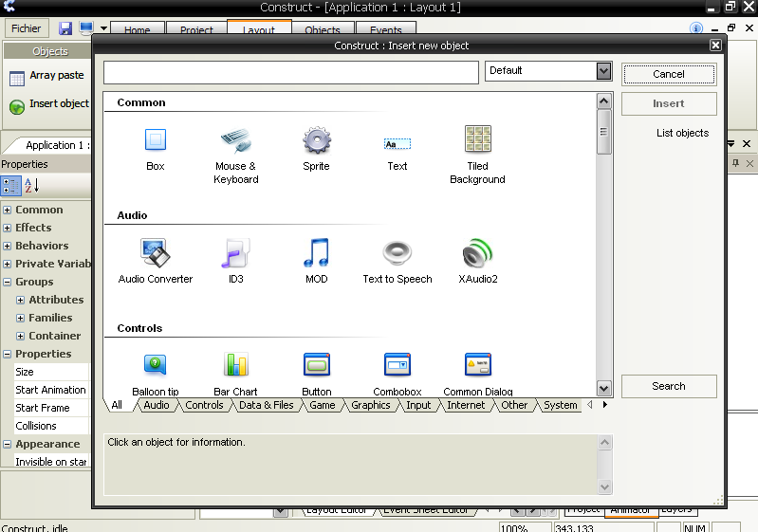
Task: Select the Sprite object icon
Action: pos(317,139)
